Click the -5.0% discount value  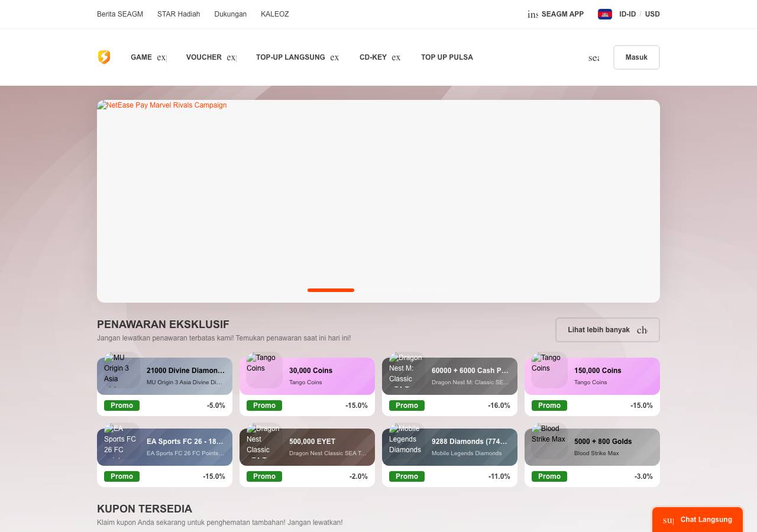[x=216, y=406]
